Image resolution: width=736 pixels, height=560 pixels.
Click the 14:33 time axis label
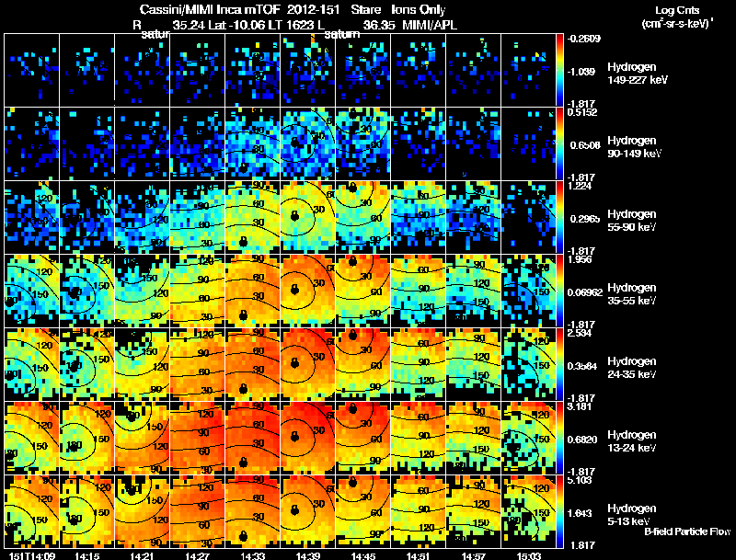pos(252,556)
